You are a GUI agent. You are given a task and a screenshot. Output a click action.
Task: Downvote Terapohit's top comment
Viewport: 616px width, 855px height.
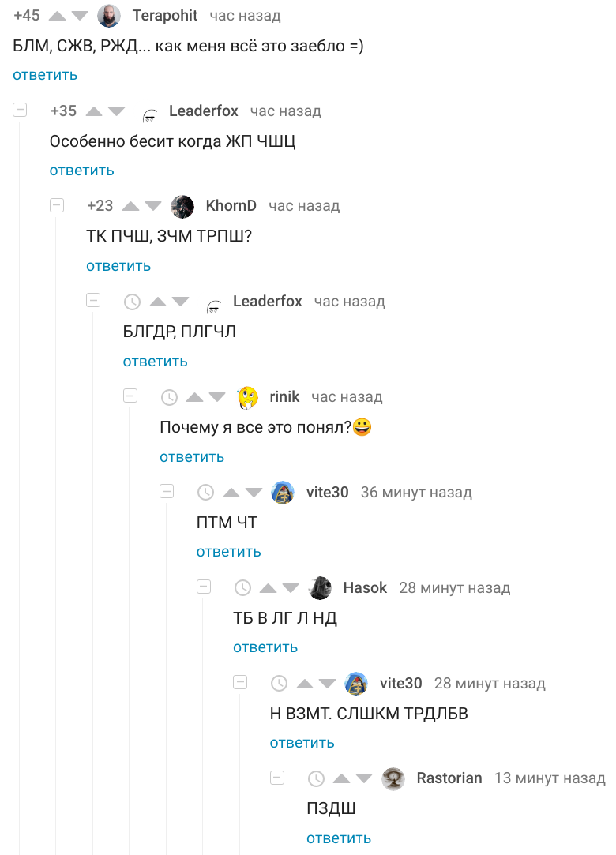pos(81,16)
